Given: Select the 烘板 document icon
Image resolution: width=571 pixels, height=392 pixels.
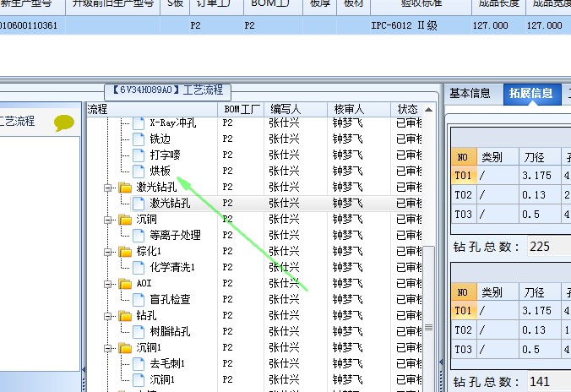Looking at the screenshot, I should click(x=139, y=171).
